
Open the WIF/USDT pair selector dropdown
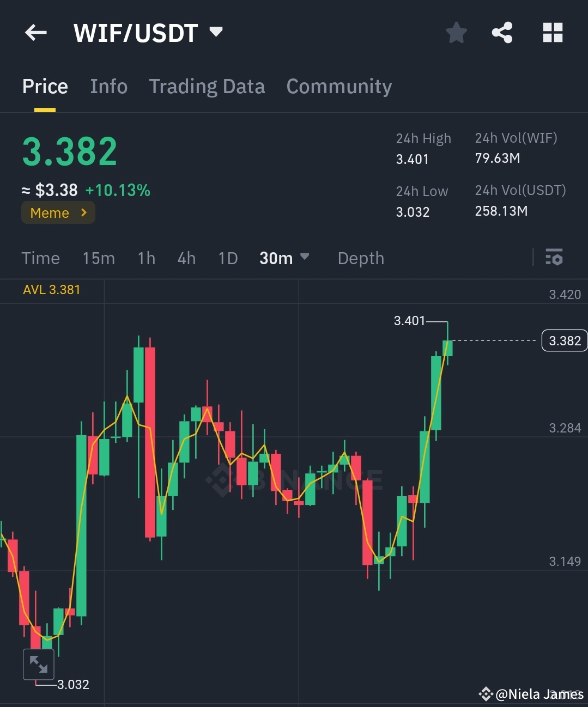point(215,32)
